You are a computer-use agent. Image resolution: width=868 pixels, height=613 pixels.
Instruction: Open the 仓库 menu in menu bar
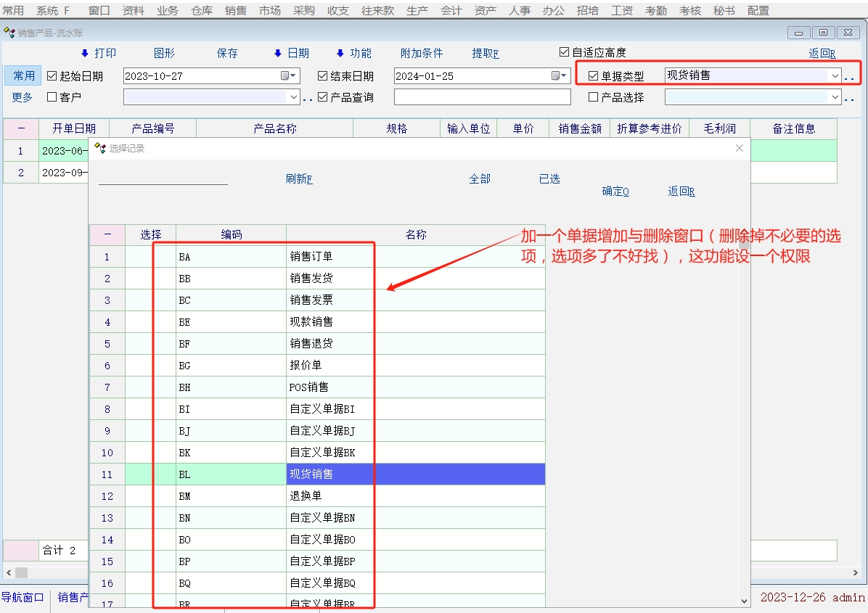(x=202, y=11)
